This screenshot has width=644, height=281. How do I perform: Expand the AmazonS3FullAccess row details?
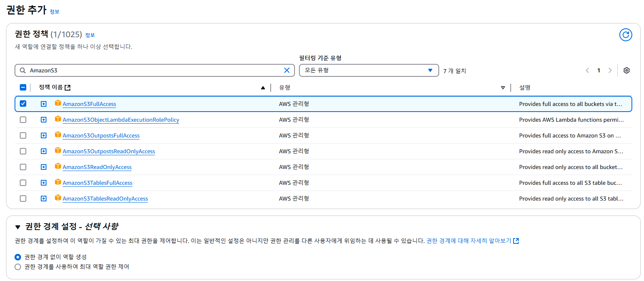pyautogui.click(x=44, y=104)
